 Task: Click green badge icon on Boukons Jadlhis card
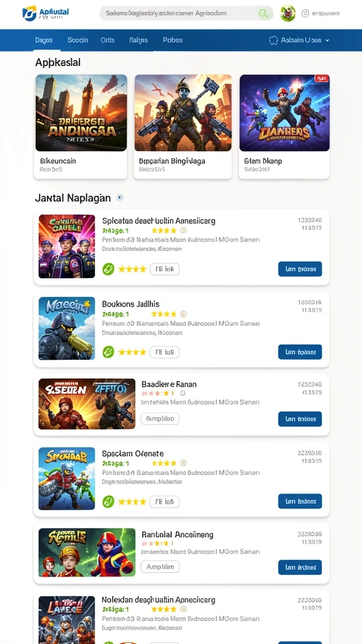[x=108, y=352]
